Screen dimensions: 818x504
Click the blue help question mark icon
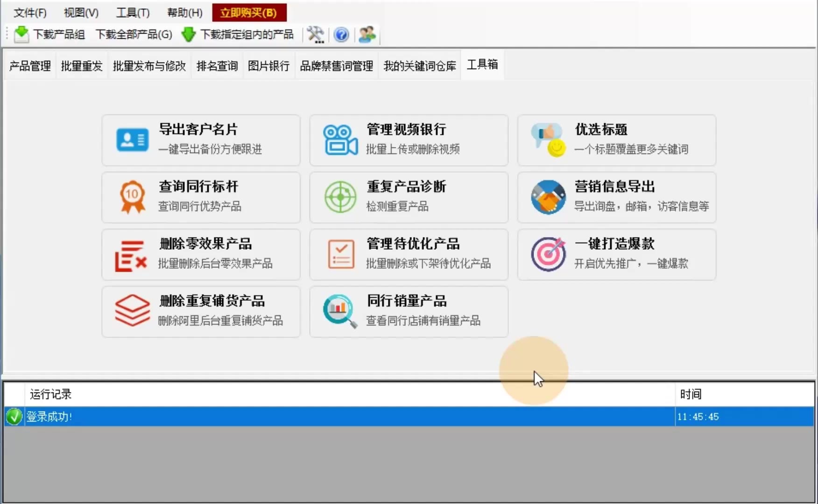point(341,35)
